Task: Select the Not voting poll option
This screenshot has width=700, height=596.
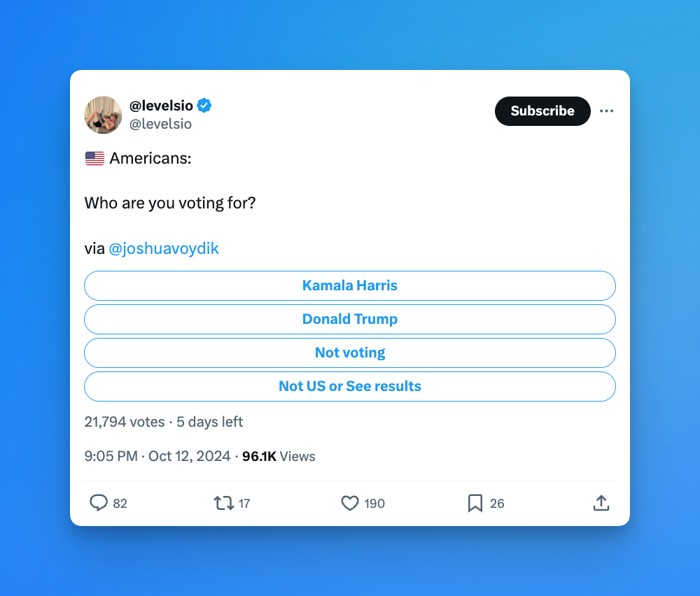Action: (350, 353)
